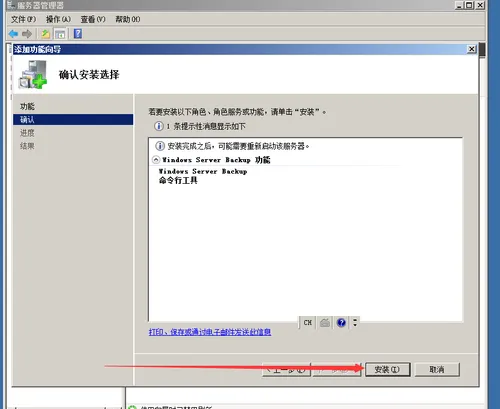Image resolution: width=500 pixels, height=409 pixels.
Task: Click the 下一步 button
Action: [337, 369]
